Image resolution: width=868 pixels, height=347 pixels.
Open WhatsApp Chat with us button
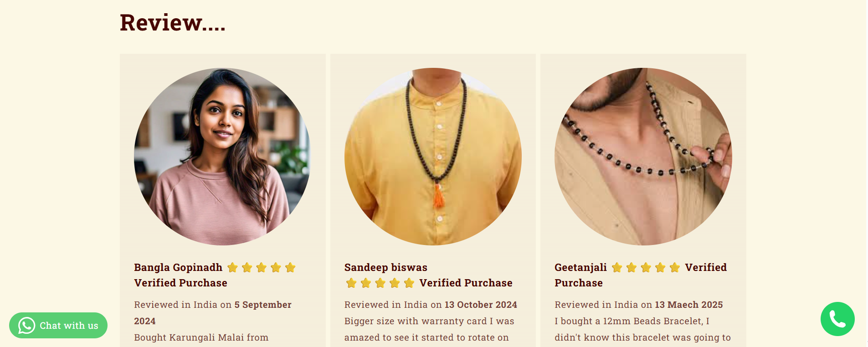pyautogui.click(x=58, y=325)
